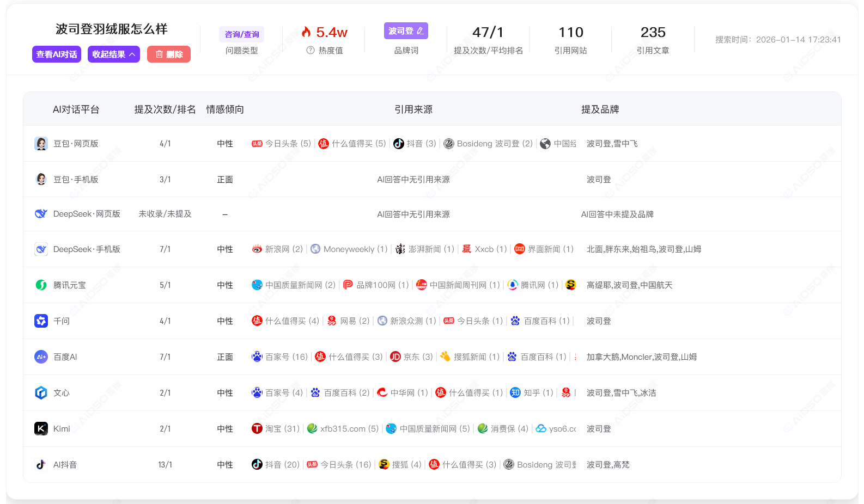This screenshot has height=504, width=864.
Task: Click 抖音 (20) source in AI抖音 row
Action: [x=276, y=465]
